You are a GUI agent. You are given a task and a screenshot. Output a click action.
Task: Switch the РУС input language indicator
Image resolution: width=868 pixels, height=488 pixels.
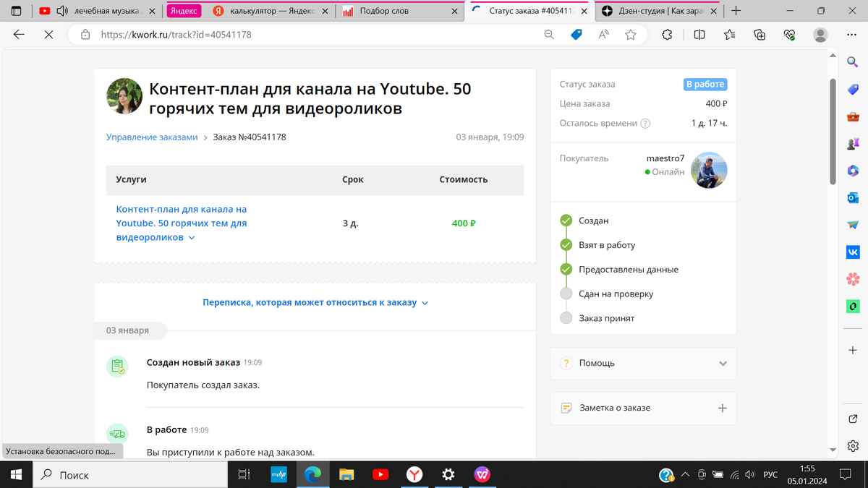click(770, 475)
